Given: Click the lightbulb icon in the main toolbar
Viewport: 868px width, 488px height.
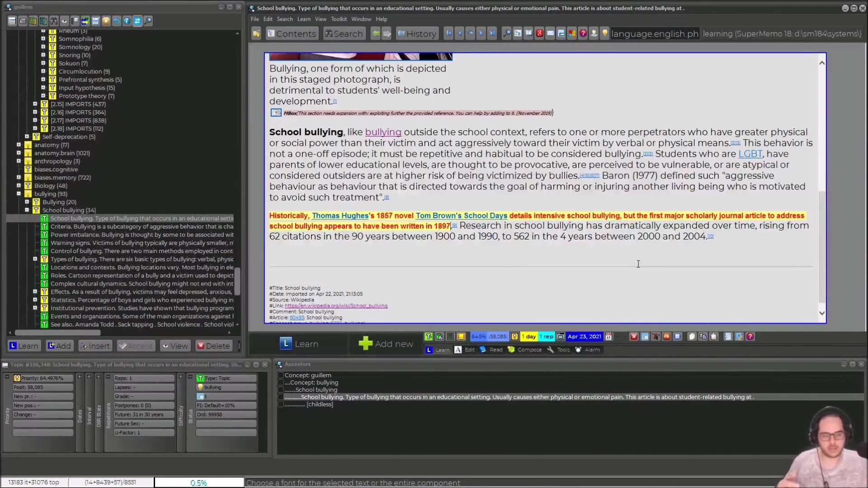Looking at the screenshot, I should pyautogui.click(x=604, y=33).
